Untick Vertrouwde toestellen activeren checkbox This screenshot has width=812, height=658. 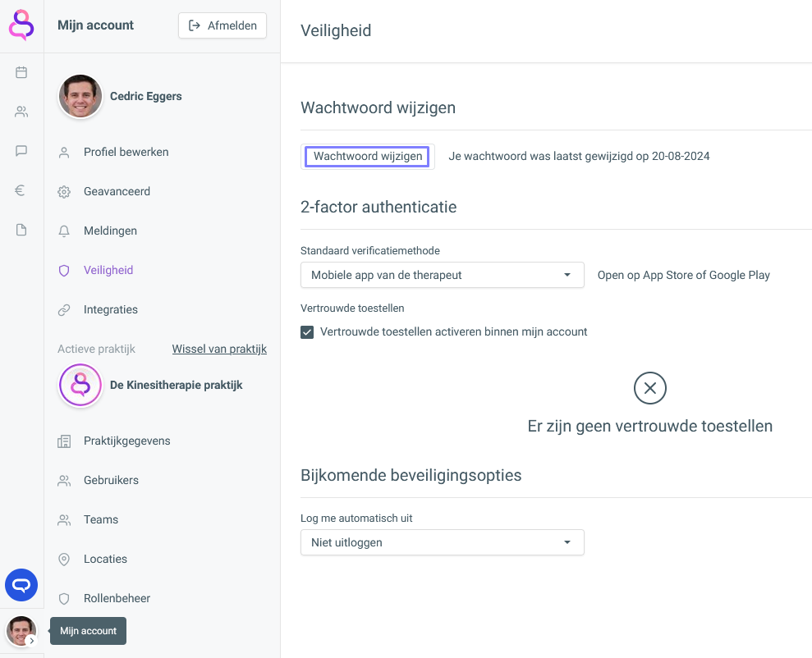[307, 332]
